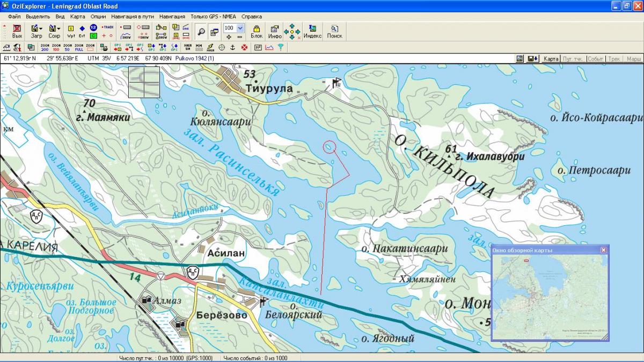
Task: Close the Окно обзорной карты overview window
Action: coord(603,250)
